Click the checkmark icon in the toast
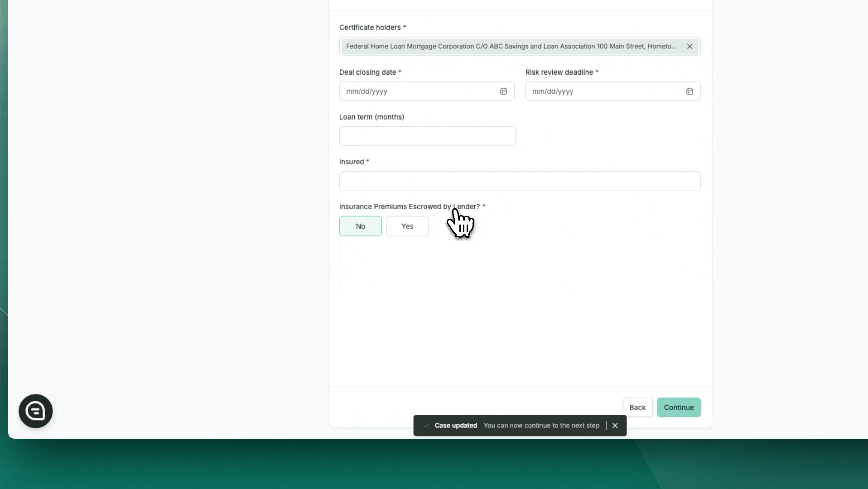Viewport: 868px width, 489px height. click(x=426, y=426)
